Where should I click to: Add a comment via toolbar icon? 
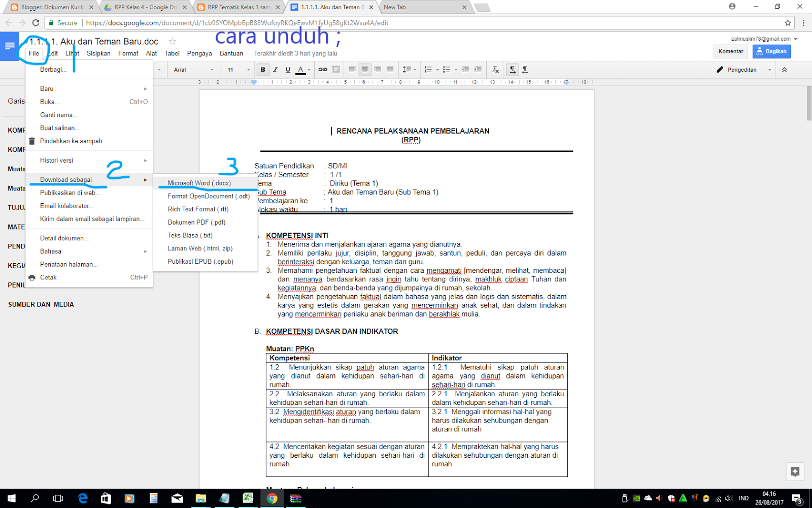(336, 70)
